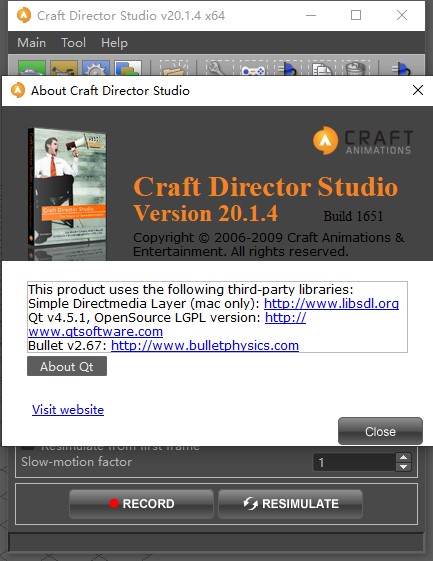Open the Tool menu

pos(73,43)
